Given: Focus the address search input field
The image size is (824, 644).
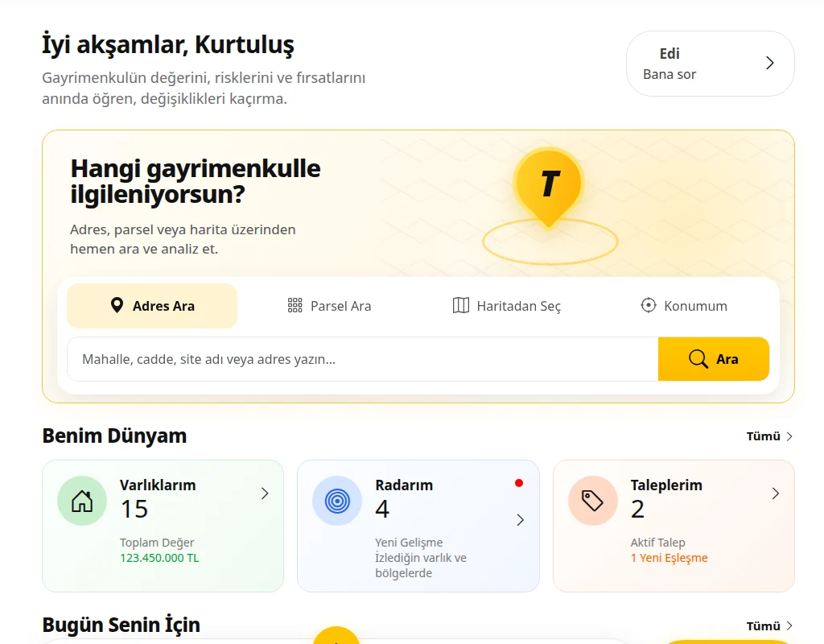Looking at the screenshot, I should (x=363, y=359).
